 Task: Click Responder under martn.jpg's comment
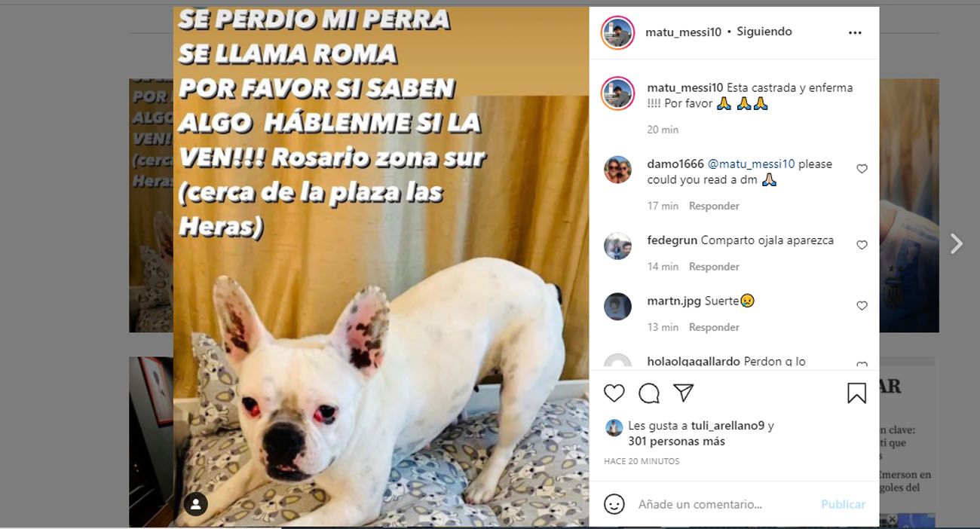click(x=714, y=327)
